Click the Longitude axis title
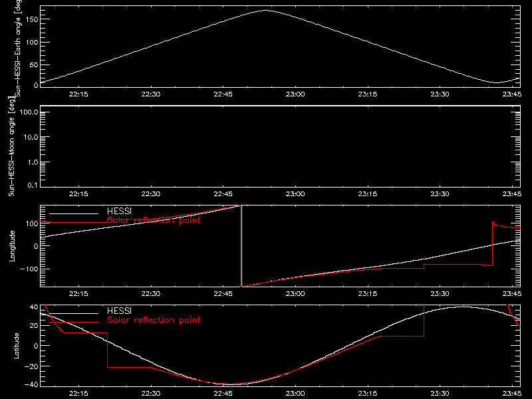 (12, 246)
